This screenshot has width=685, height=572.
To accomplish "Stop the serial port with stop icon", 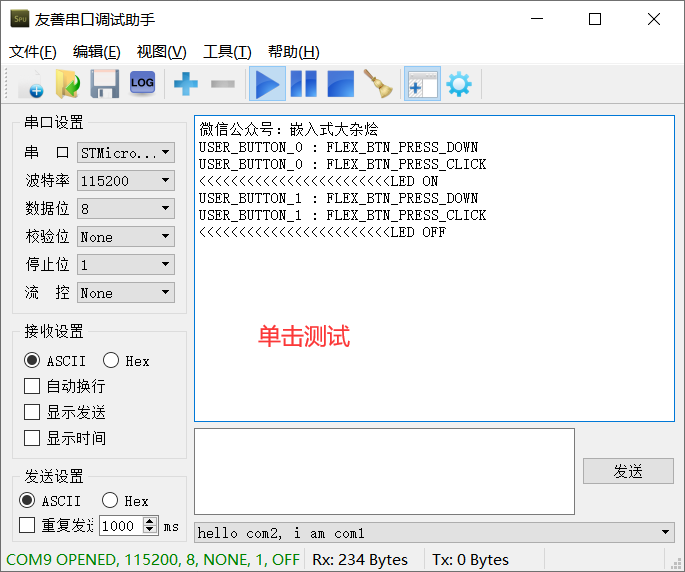I will click(341, 83).
